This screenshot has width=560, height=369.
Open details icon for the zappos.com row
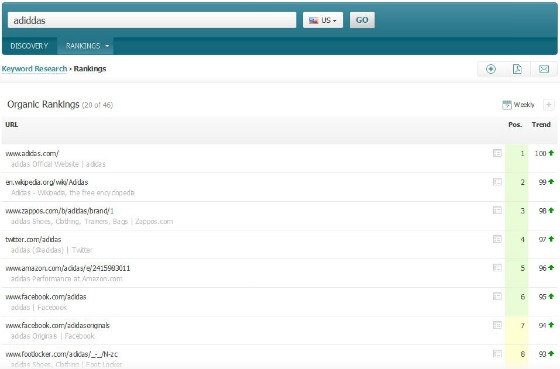pyautogui.click(x=497, y=210)
